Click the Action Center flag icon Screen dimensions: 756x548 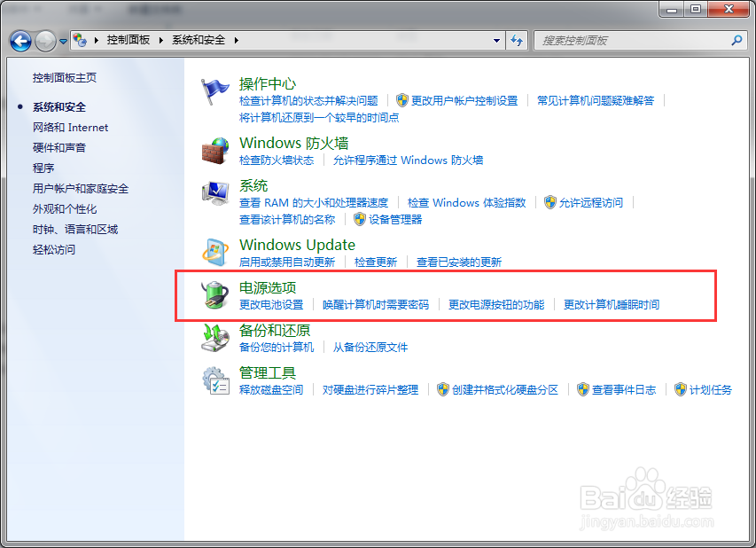click(214, 91)
